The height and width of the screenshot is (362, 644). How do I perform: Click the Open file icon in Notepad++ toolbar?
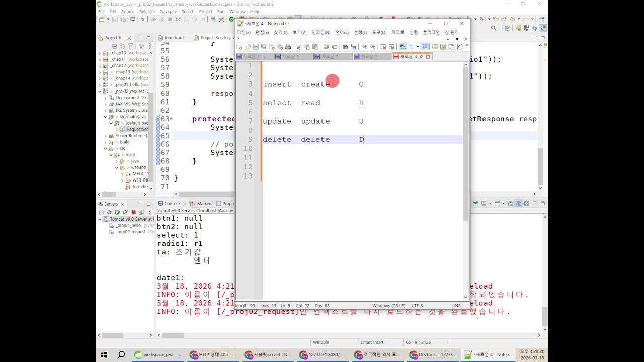point(248,47)
